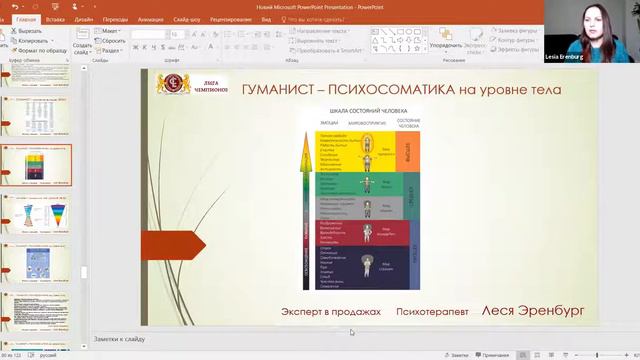Click the zoom in plus button

click(627, 355)
